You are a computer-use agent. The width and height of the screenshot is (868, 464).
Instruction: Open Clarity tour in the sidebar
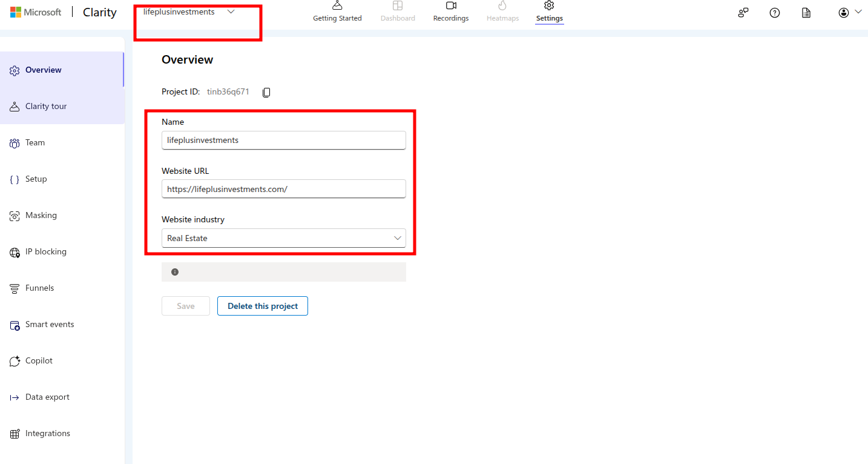[x=62, y=107]
